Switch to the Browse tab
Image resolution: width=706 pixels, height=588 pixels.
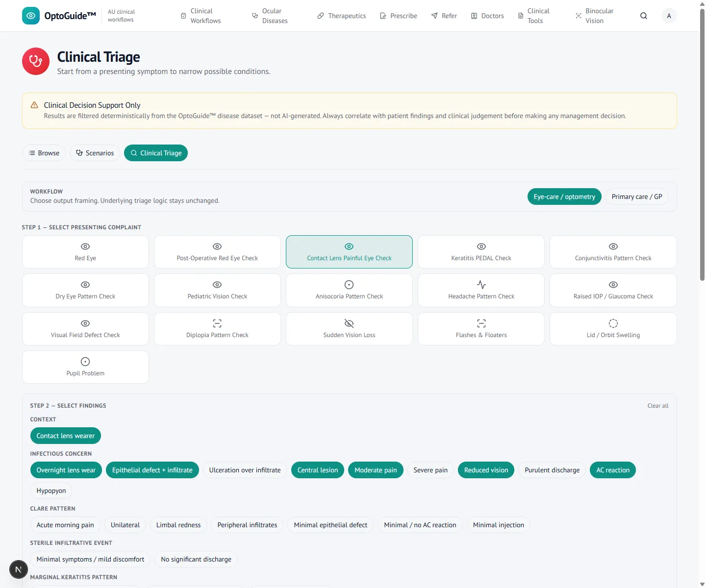pyautogui.click(x=44, y=153)
